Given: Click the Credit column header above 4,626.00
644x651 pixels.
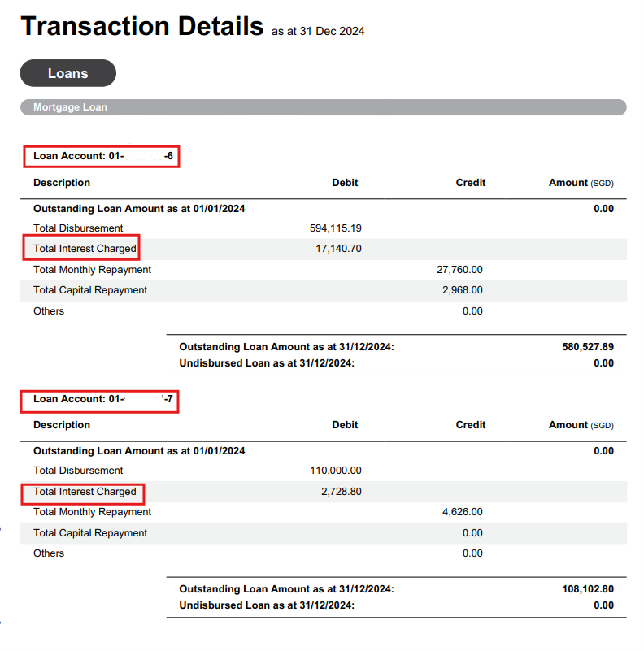Looking at the screenshot, I should point(470,425).
